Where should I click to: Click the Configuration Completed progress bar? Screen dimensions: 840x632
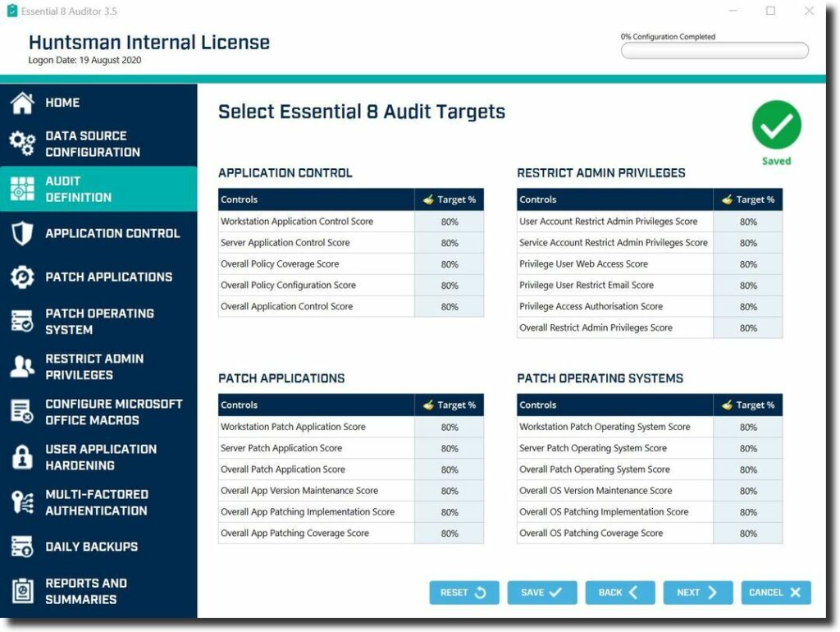714,51
